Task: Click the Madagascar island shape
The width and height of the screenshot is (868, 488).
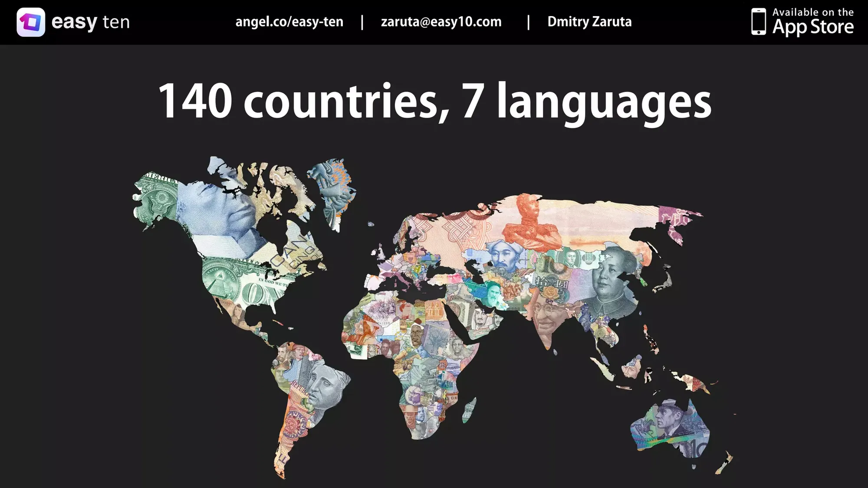Action: pyautogui.click(x=469, y=410)
